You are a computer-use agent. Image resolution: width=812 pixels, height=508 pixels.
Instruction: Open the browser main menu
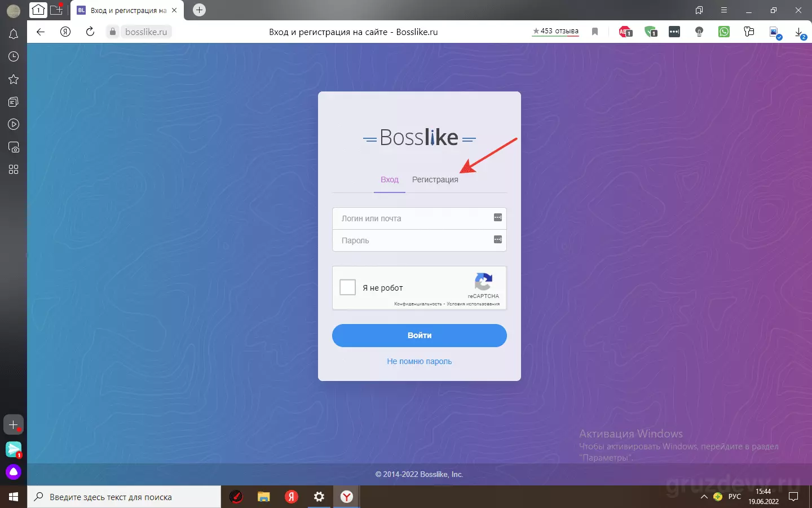click(x=724, y=10)
